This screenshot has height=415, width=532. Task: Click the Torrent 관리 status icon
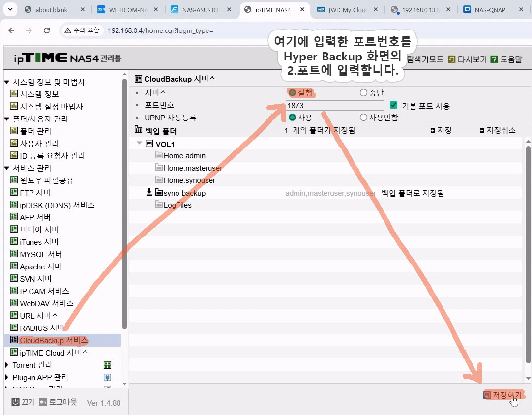[x=107, y=365]
